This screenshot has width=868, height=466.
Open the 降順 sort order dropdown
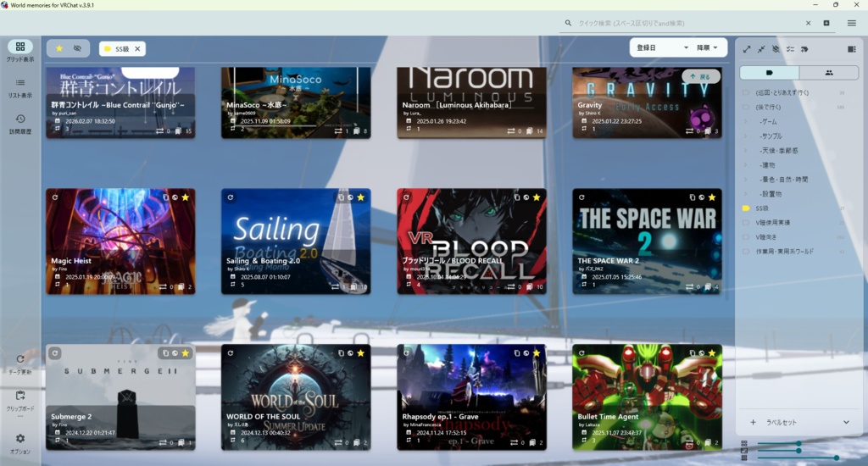tap(707, 47)
